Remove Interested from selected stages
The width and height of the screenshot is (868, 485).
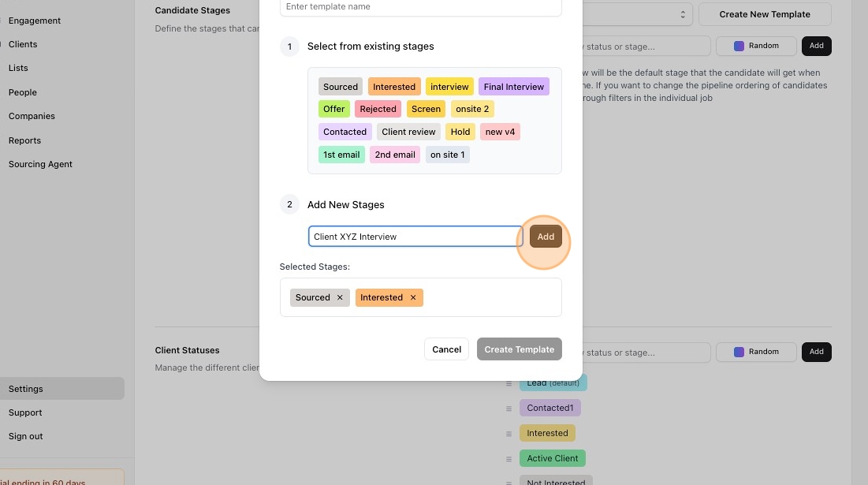(413, 297)
